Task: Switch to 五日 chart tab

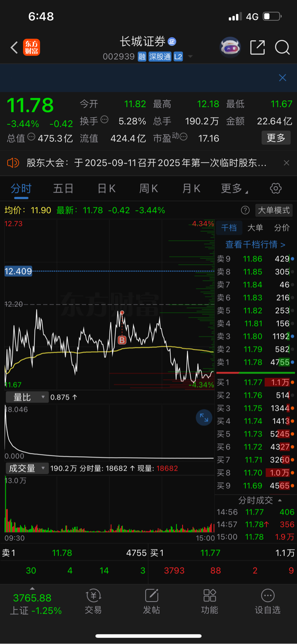Action: click(x=63, y=189)
